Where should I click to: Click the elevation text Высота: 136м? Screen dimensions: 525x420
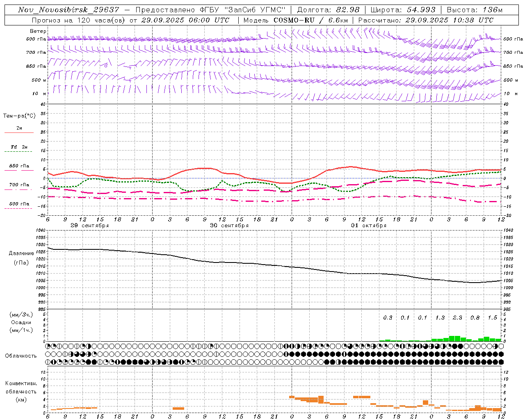pos(475,10)
